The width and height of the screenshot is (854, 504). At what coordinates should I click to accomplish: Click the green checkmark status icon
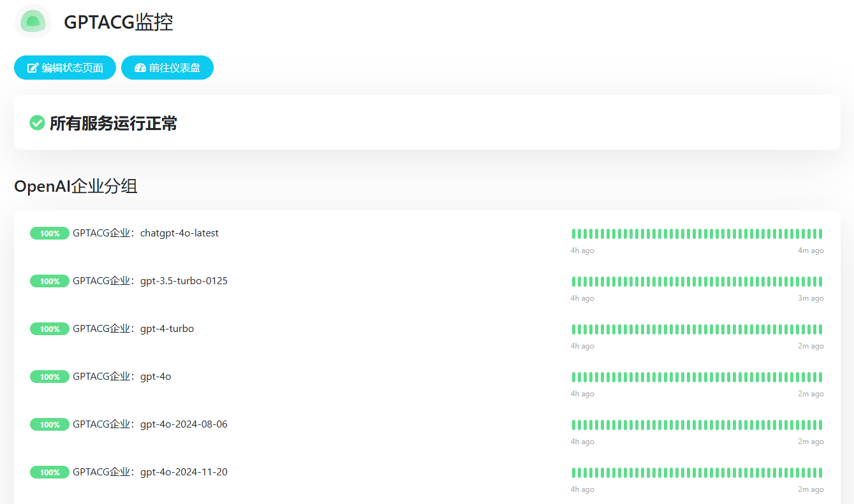click(x=37, y=122)
